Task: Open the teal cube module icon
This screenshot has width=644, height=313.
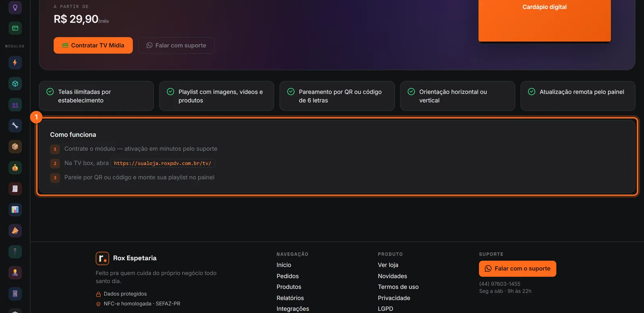Action: [15, 84]
